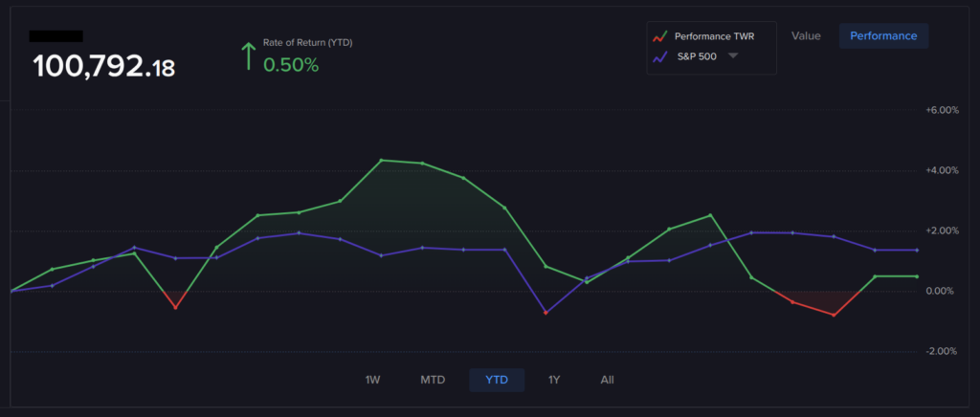Switch the chart to 1Y range
The width and height of the screenshot is (980, 417).
553,380
